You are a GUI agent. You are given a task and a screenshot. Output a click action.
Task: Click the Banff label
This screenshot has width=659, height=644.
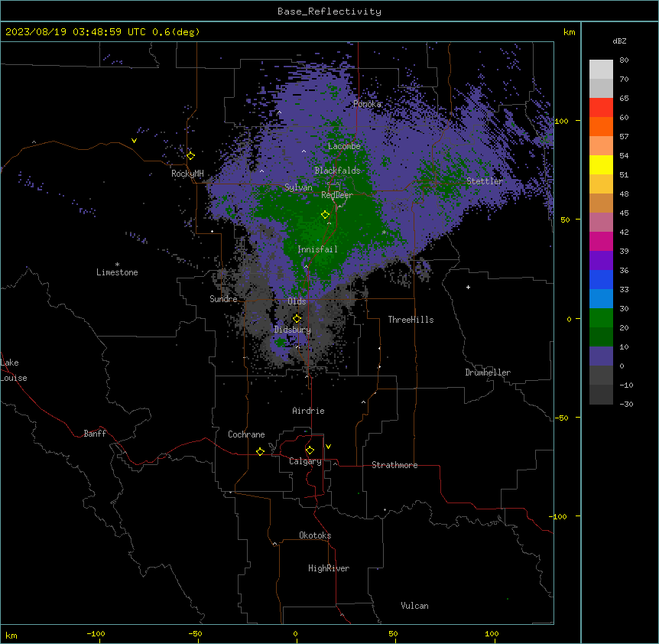pos(95,434)
